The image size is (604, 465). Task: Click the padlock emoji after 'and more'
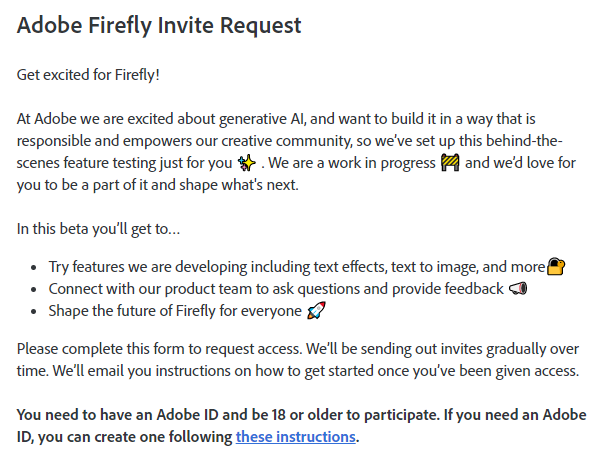(x=556, y=266)
